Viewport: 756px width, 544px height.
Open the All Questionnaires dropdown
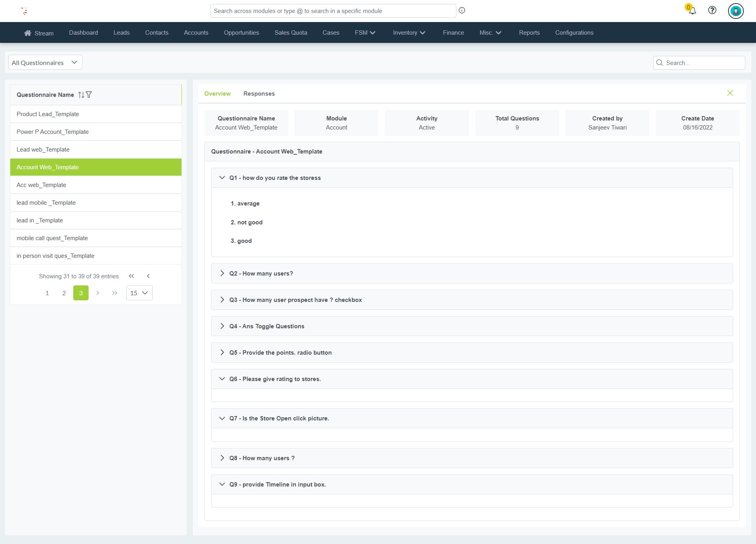click(x=45, y=63)
